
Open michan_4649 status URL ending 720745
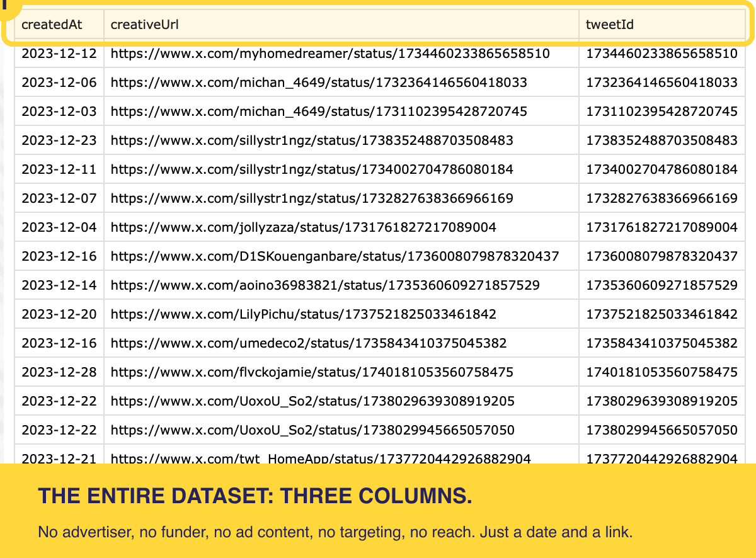click(x=319, y=111)
